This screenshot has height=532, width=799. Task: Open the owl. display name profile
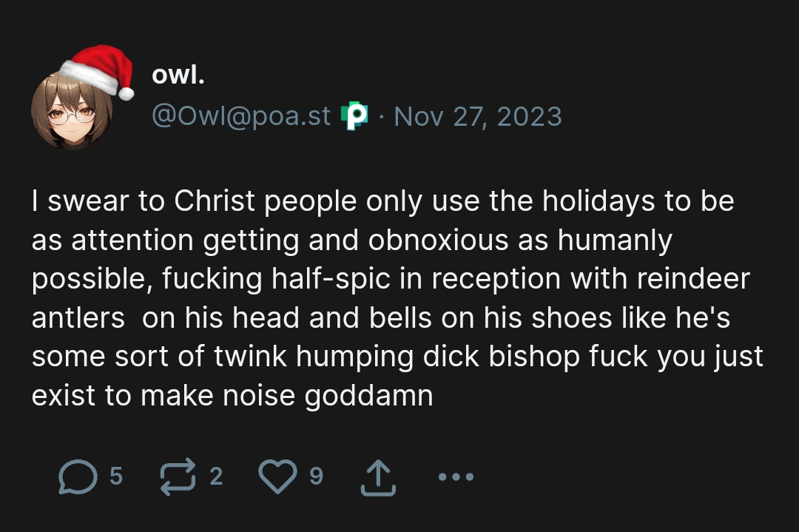pyautogui.click(x=178, y=75)
